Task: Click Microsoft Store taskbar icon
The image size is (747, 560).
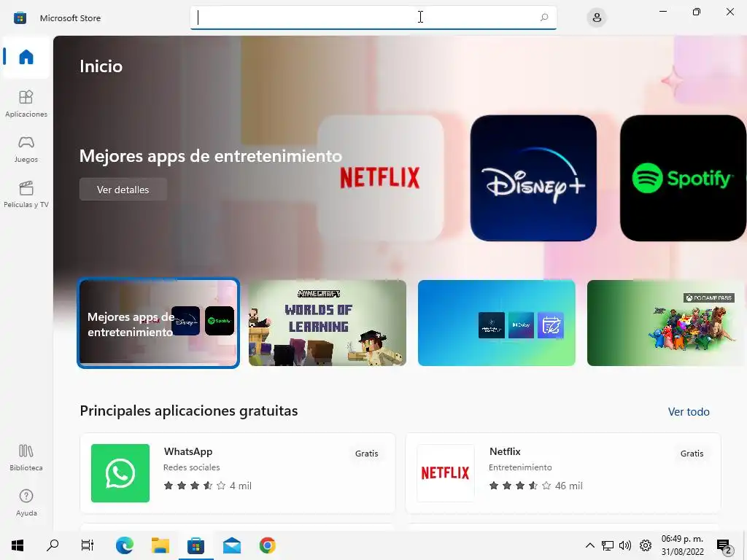Action: click(196, 545)
